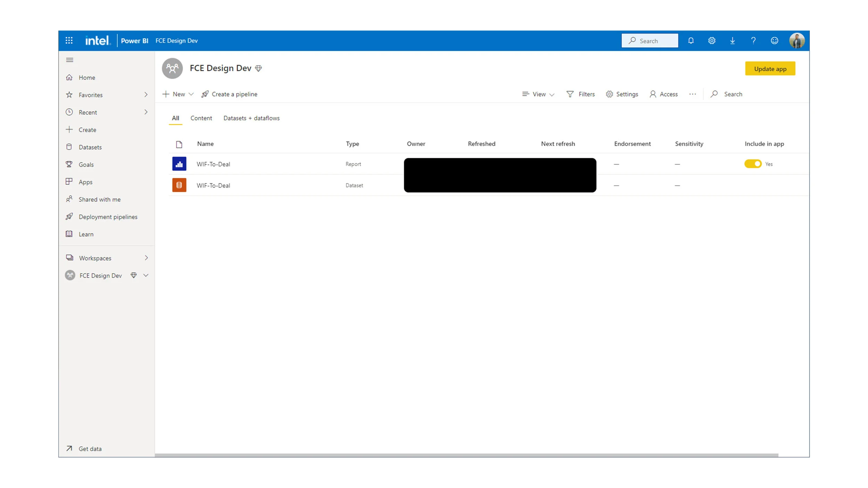Expand the New dropdown
868x488 pixels.
point(178,94)
